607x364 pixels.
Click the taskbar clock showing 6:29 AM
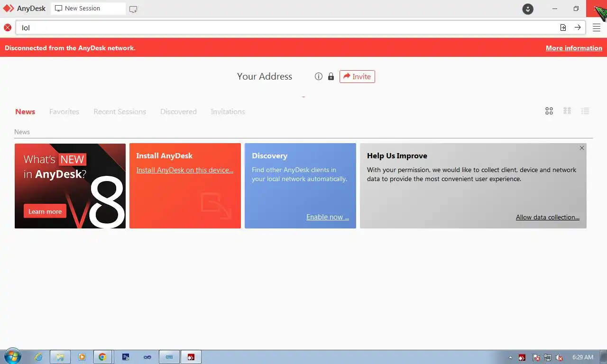click(x=583, y=357)
